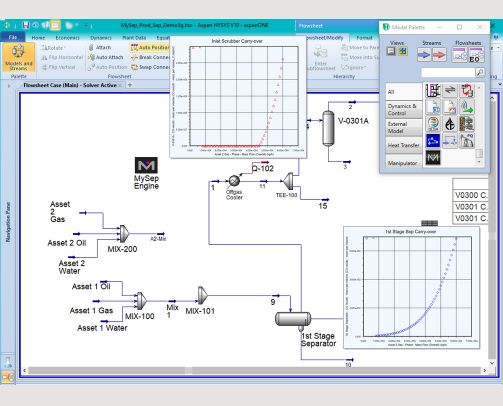Click the 1st Stage Sep Carry-over chart

pyautogui.click(x=411, y=288)
